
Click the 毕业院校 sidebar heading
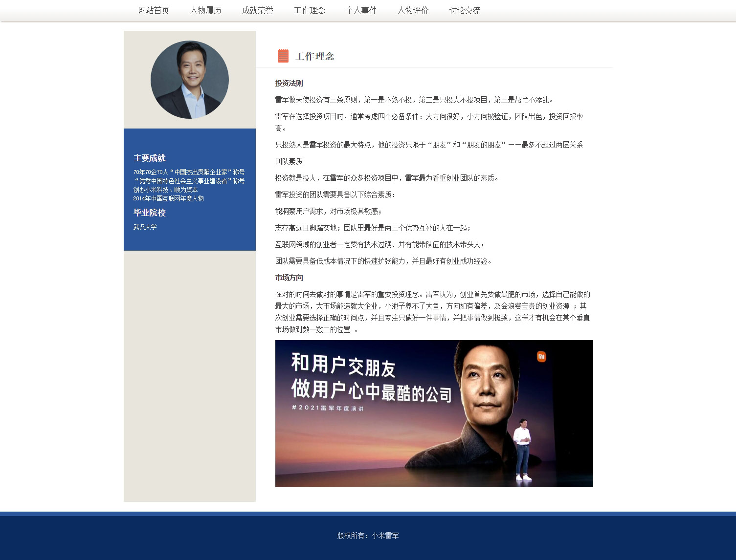click(150, 213)
